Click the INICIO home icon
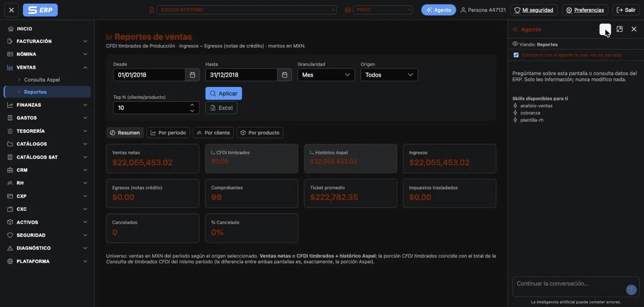Viewport: 644px width, 307px height. click(11, 29)
